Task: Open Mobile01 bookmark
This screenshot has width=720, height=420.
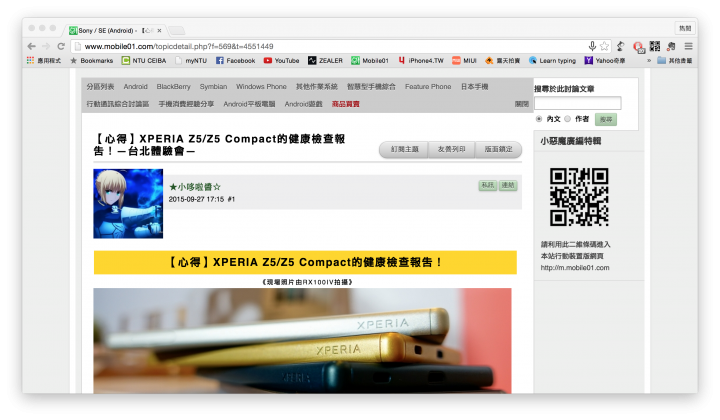Action: click(370, 60)
